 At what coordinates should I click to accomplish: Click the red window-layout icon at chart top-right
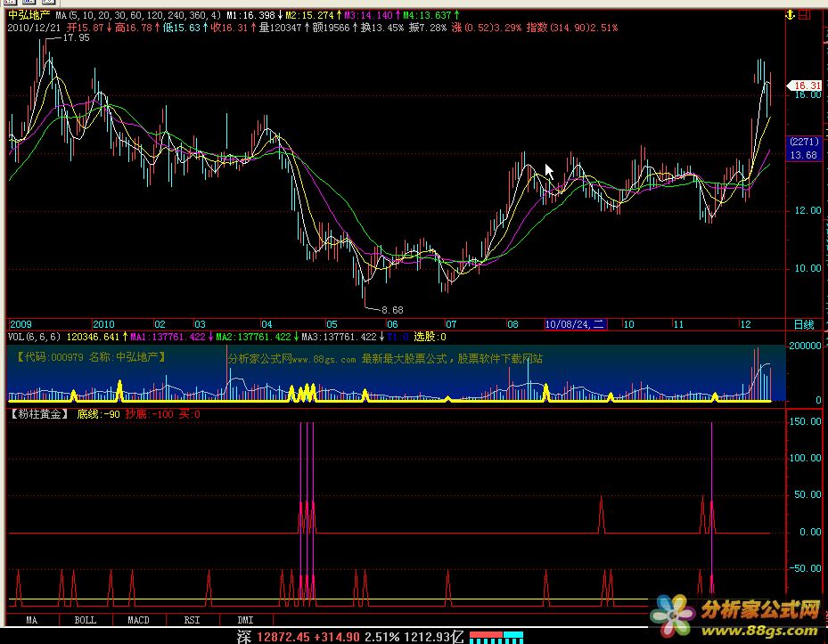click(804, 15)
